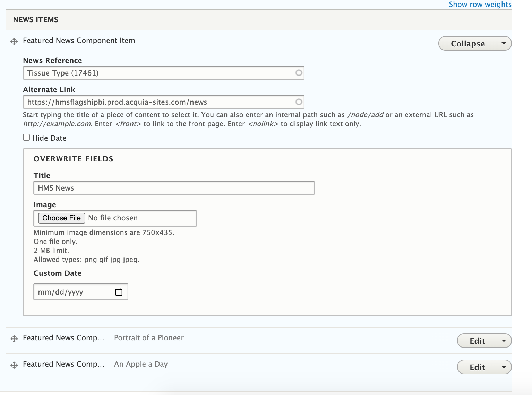Click the Allowed types: png gif jpg jpeg text

coord(86,260)
